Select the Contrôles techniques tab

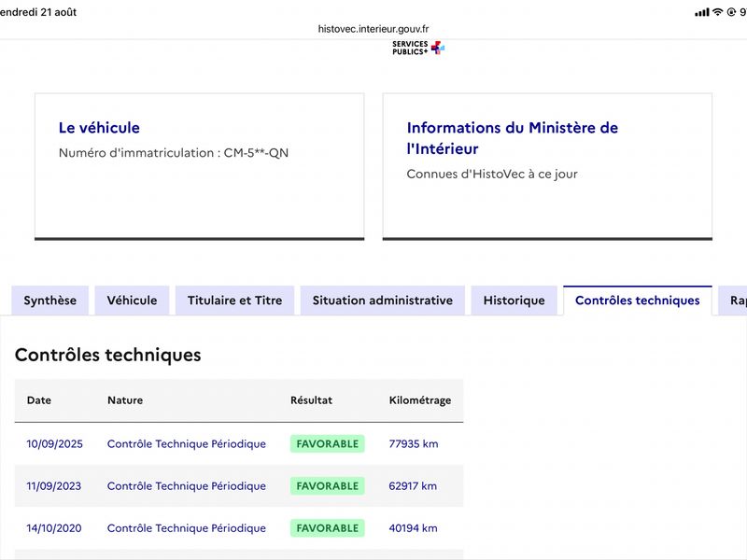pos(638,301)
